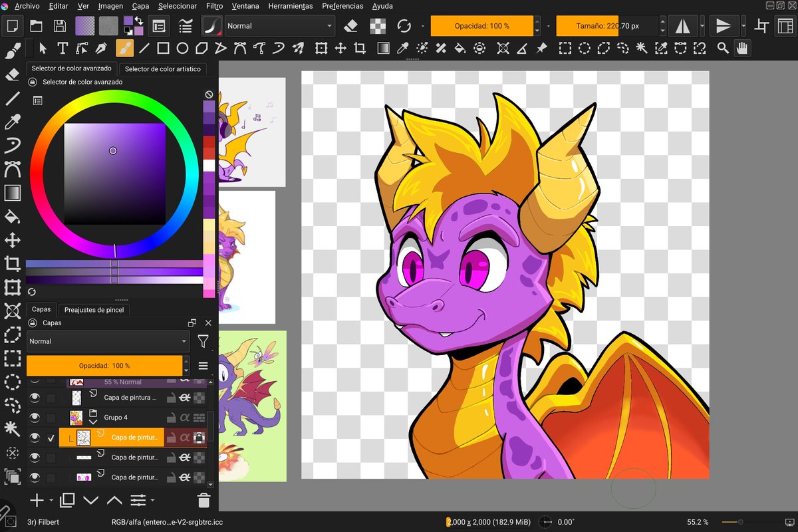Screen dimensions: 798x532
Task: Switch to Selector de color artístico tab
Action: pos(162,68)
